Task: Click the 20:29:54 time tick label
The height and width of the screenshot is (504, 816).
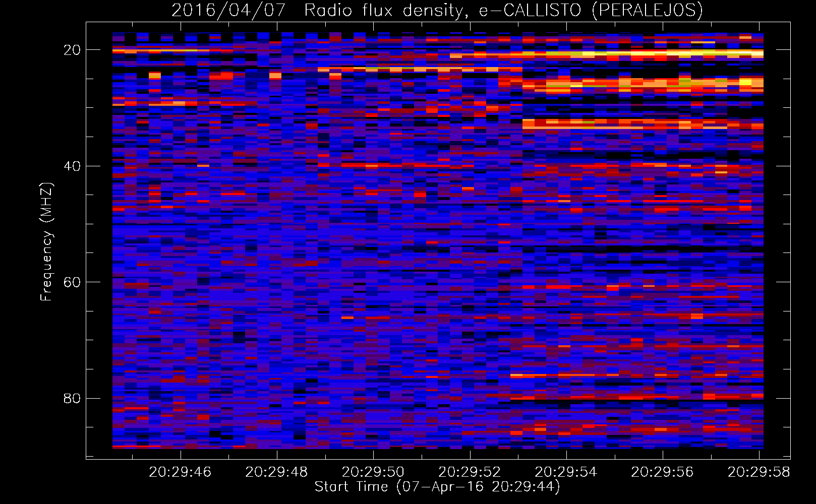Action: coord(566,472)
